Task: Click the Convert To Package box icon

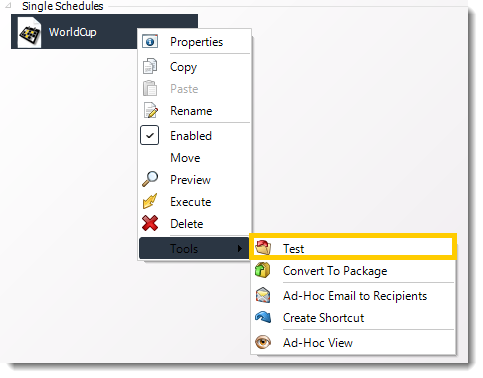Action: click(263, 270)
